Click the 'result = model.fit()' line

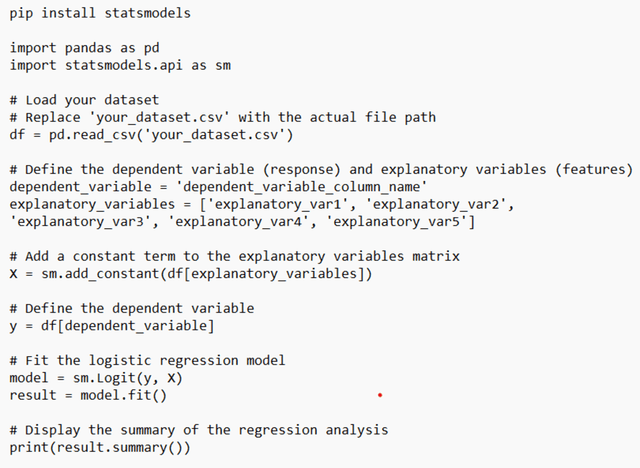(88, 394)
